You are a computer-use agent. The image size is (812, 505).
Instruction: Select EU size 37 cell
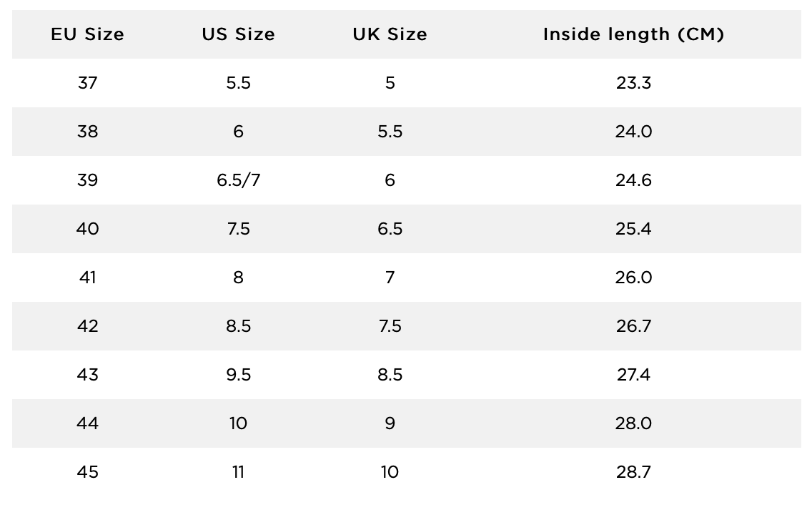[x=87, y=83]
